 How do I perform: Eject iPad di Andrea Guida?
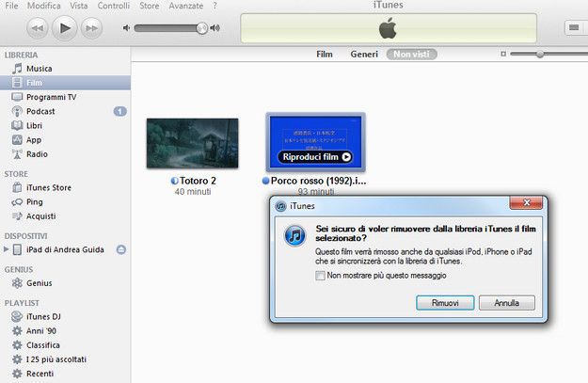click(x=121, y=249)
